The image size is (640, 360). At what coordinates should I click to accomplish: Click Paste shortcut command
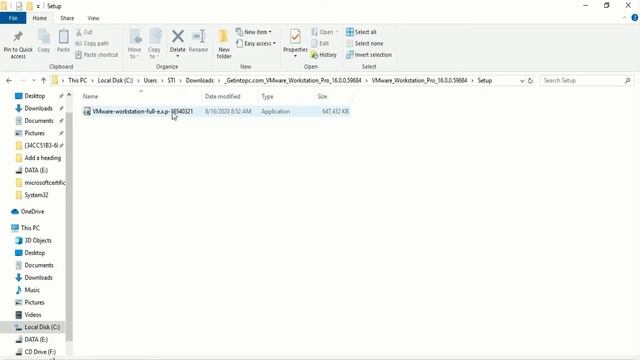click(x=97, y=55)
